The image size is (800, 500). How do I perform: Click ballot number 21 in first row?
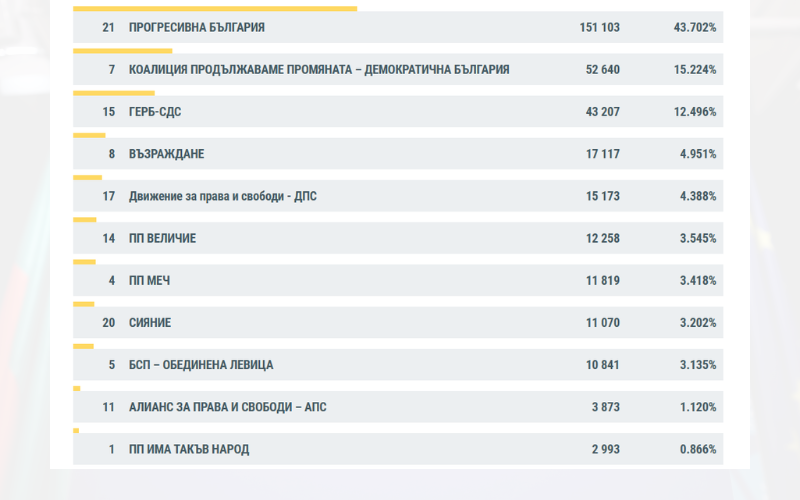[x=109, y=28]
